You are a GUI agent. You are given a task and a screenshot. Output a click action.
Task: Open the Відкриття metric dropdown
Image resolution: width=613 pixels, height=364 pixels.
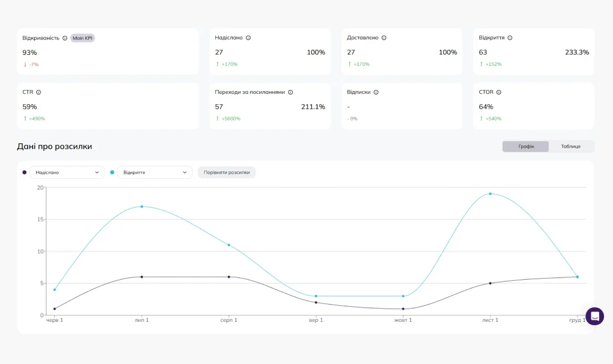[x=154, y=172]
